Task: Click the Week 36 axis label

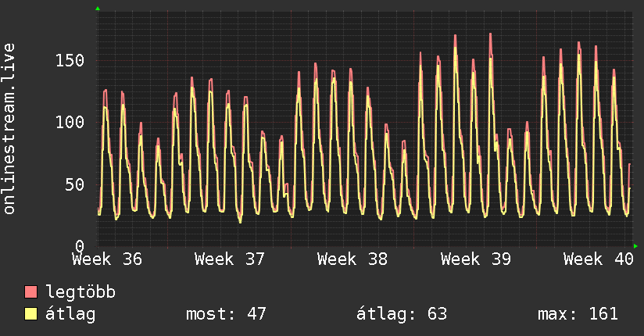Action: (107, 259)
